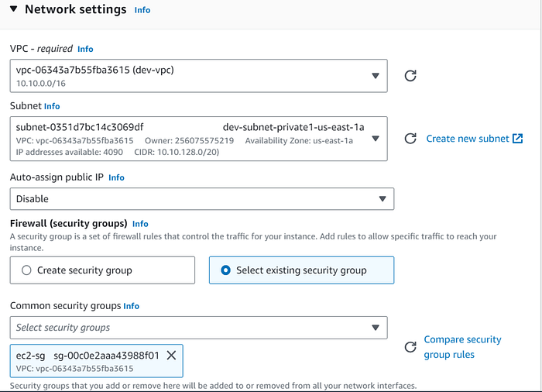Collapse the Network settings section
The height and width of the screenshot is (392, 542).
(x=13, y=10)
